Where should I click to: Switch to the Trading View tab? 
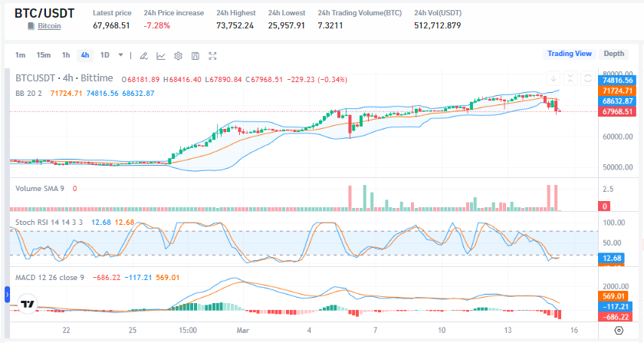point(568,54)
